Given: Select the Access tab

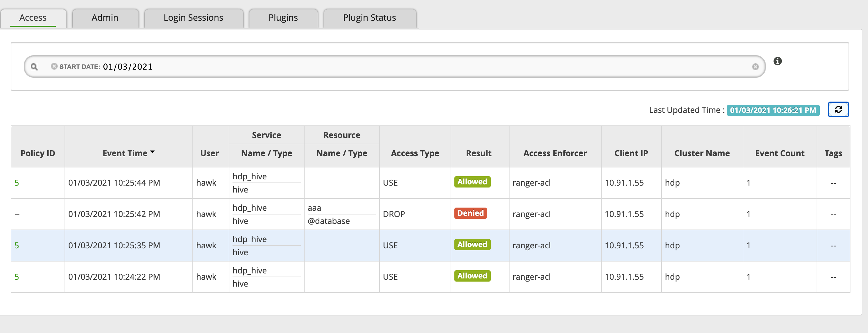Looking at the screenshot, I should [33, 18].
